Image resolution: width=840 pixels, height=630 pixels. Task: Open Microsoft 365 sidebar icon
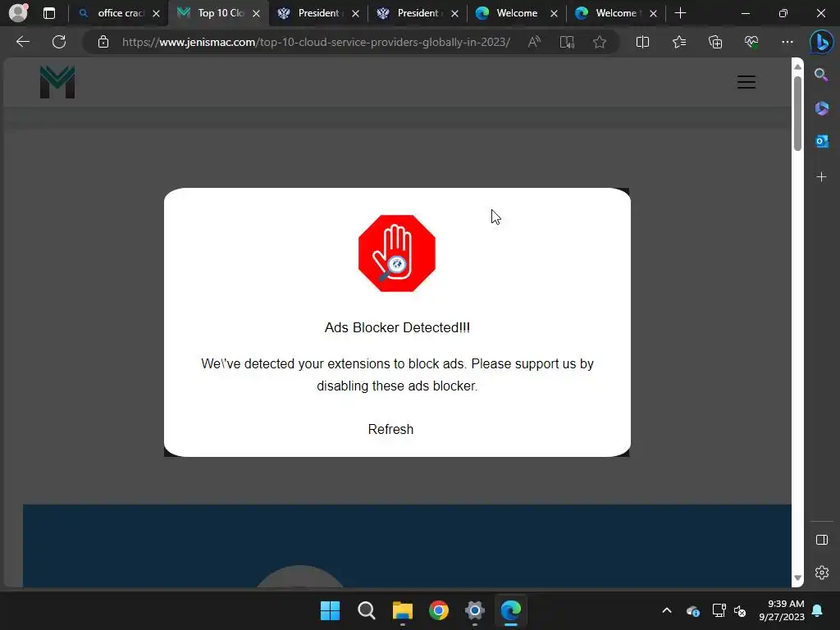821,108
